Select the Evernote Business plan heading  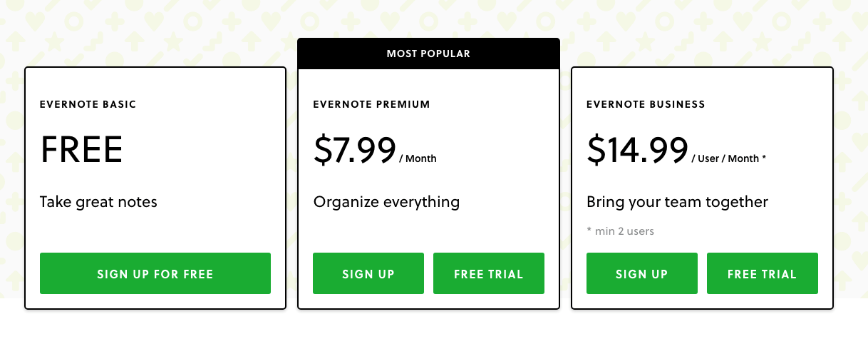(x=646, y=104)
